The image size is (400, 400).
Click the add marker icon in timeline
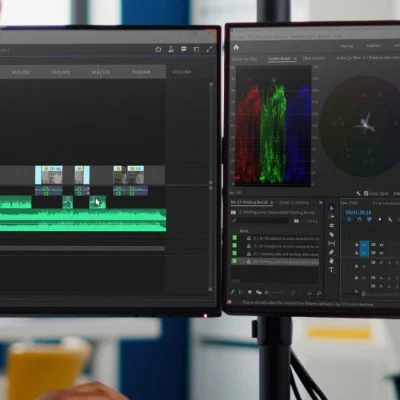click(380, 219)
